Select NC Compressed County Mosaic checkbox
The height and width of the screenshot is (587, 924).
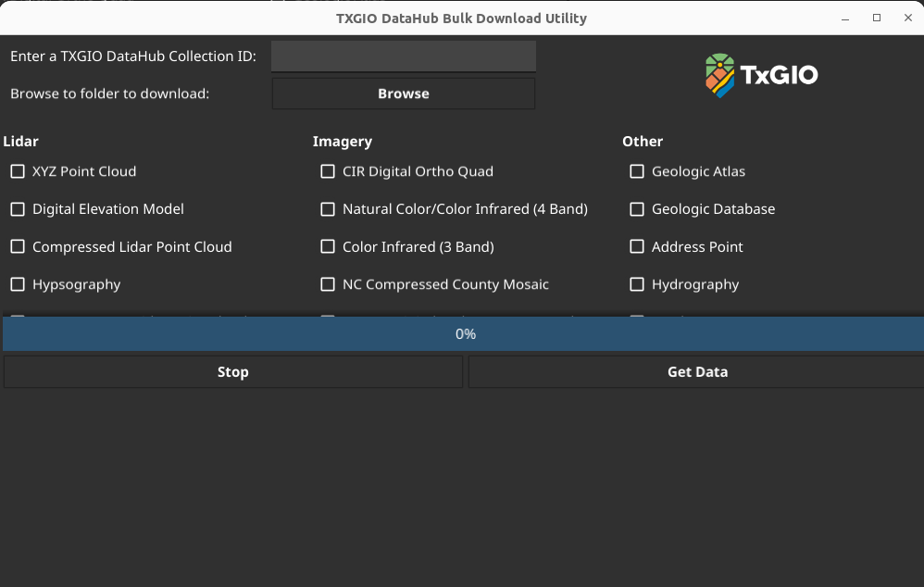point(328,284)
